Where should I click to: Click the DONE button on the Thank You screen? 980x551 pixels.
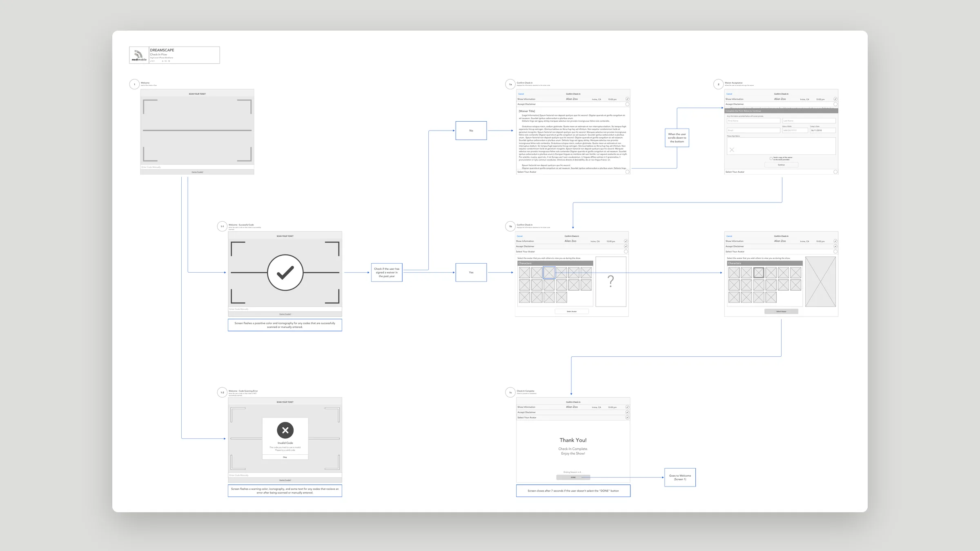coord(573,477)
